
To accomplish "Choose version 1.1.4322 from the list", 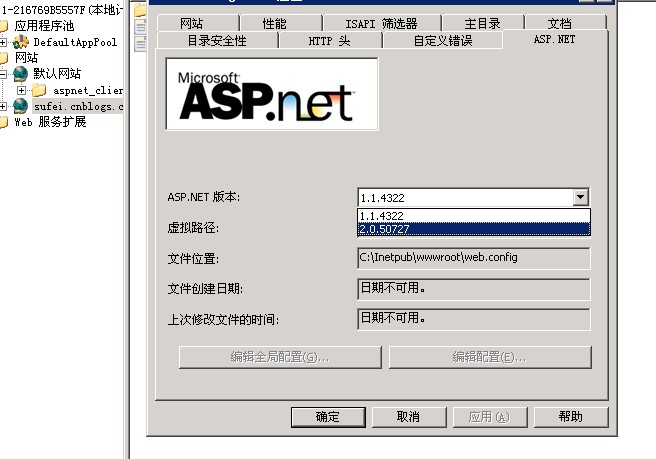I will (x=474, y=216).
